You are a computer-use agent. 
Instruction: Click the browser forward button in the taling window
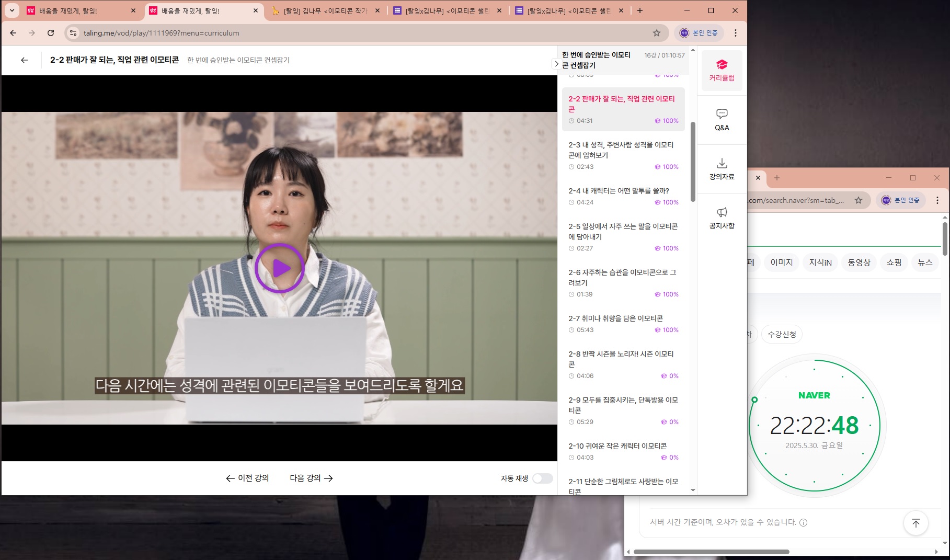point(32,33)
